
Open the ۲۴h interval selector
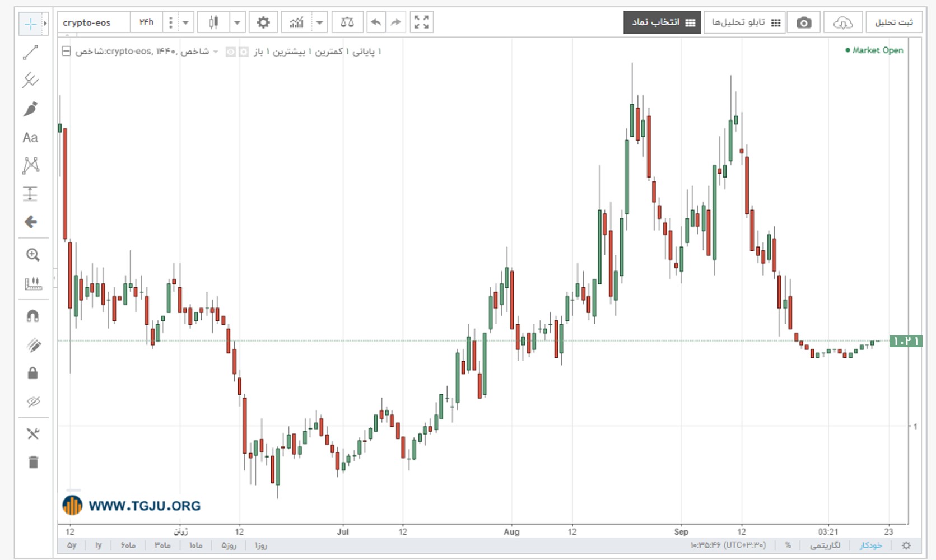point(146,22)
